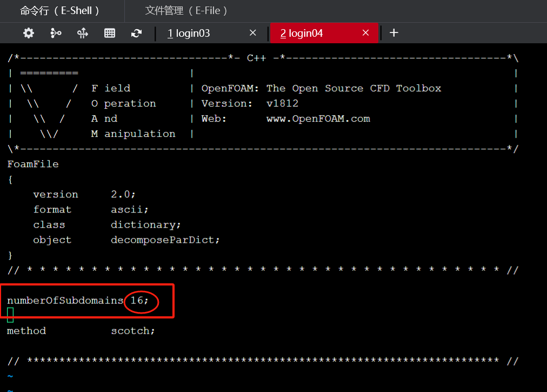Image resolution: width=547 pixels, height=392 pixels.
Task: Close the login03 session tab
Action: pos(252,33)
